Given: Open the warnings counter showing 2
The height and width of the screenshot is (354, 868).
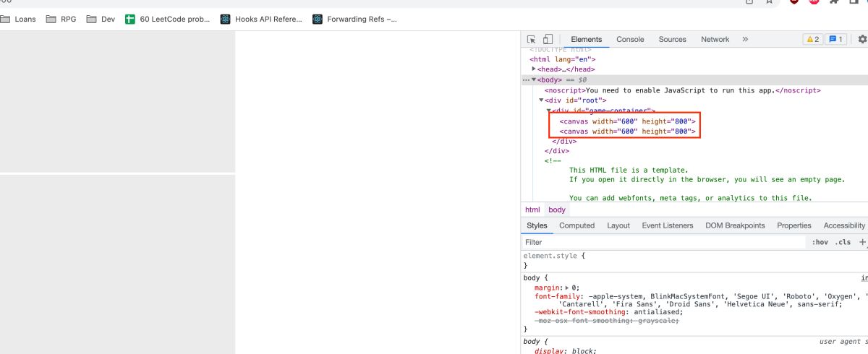Looking at the screenshot, I should pyautogui.click(x=813, y=39).
